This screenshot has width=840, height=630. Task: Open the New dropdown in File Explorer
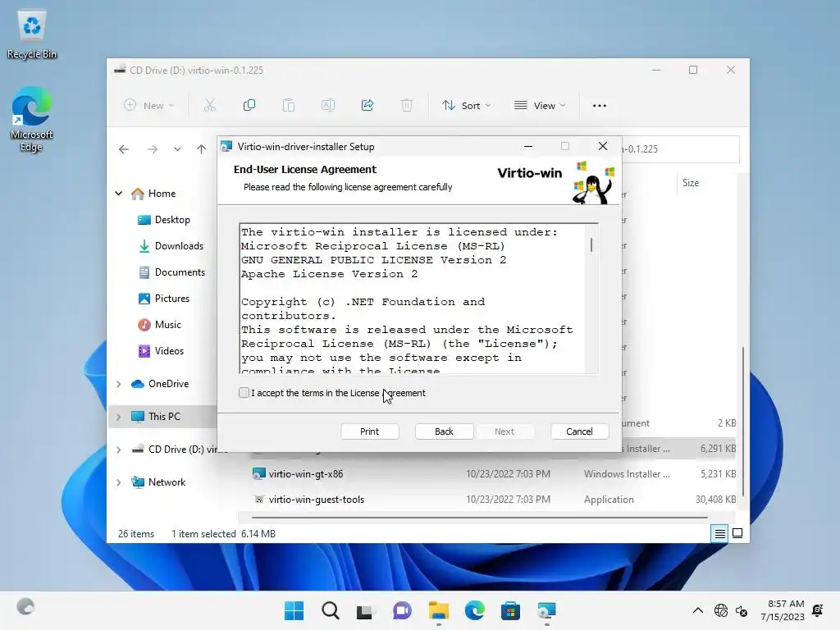point(149,106)
